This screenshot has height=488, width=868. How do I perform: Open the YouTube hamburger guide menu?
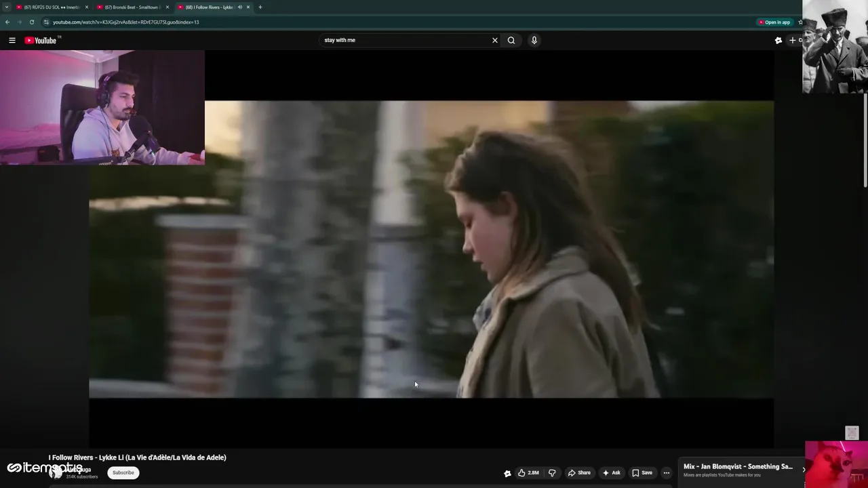pos(12,40)
